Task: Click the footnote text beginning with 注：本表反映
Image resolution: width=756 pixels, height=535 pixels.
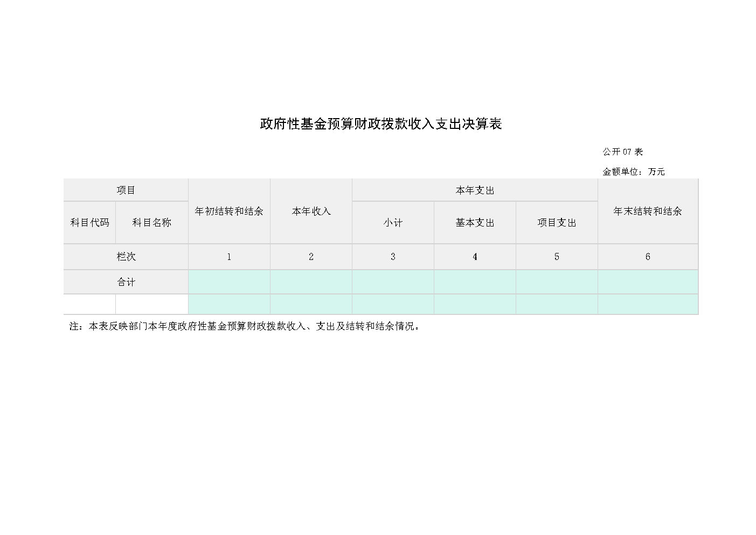Action: point(244,326)
